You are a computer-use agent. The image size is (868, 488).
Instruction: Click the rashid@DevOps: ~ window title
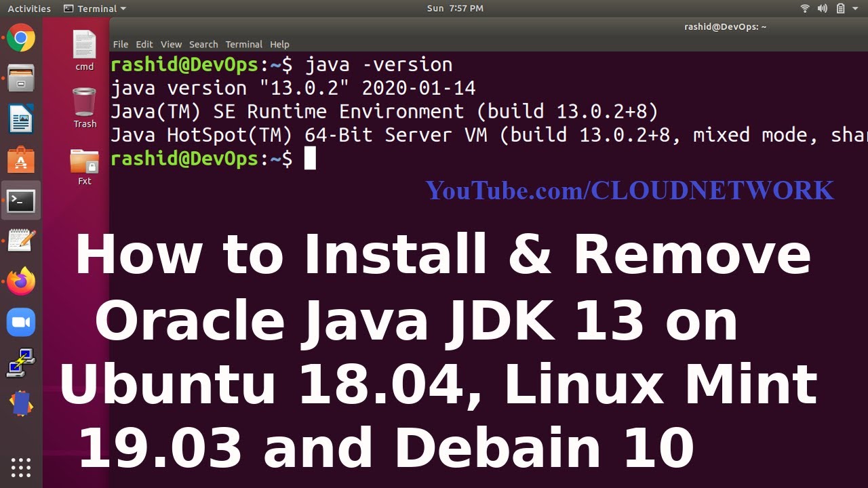(x=725, y=27)
